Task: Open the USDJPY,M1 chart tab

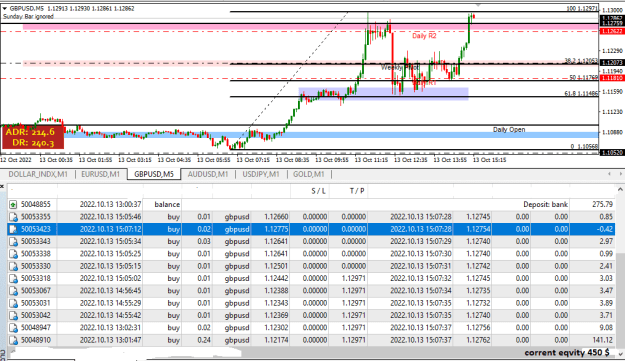Action: pos(261,174)
